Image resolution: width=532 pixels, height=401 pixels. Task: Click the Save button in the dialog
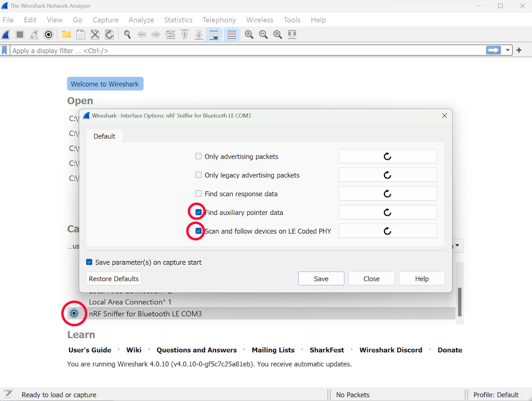(x=321, y=278)
